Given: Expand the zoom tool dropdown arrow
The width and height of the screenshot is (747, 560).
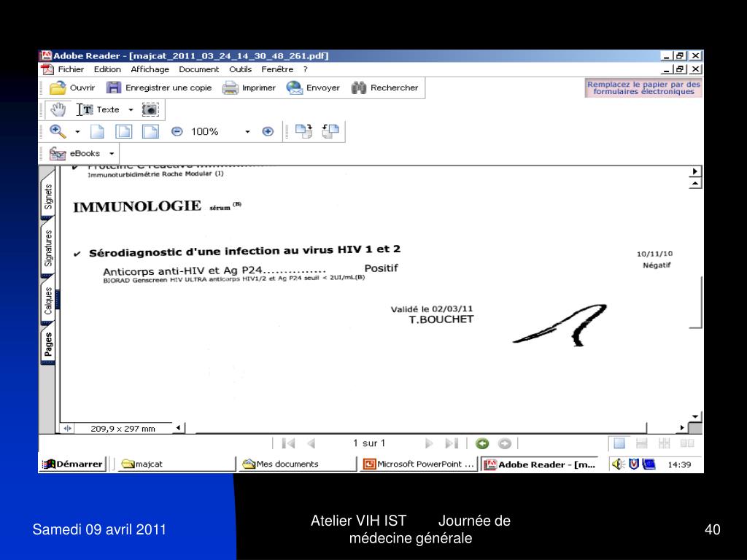Looking at the screenshot, I should [77, 132].
